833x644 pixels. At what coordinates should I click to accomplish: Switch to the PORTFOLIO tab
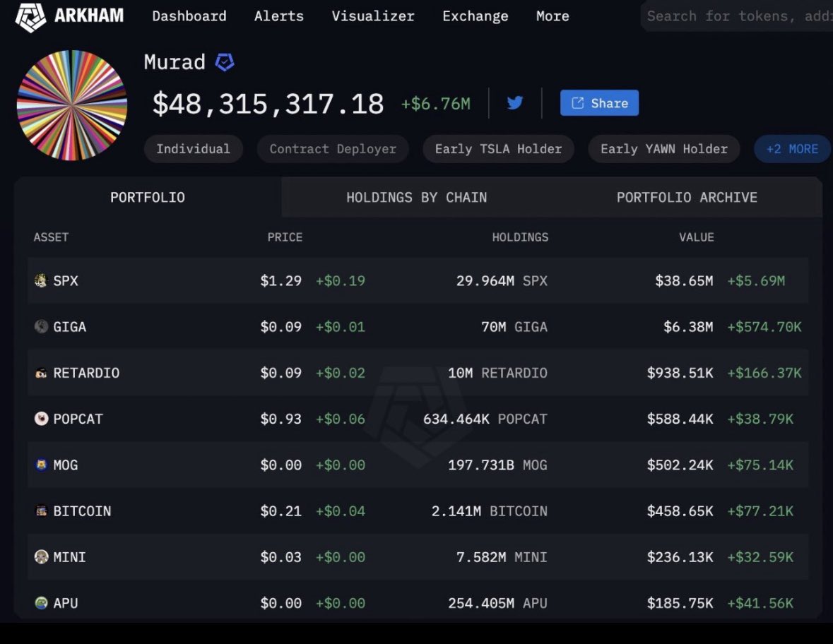pos(148,198)
